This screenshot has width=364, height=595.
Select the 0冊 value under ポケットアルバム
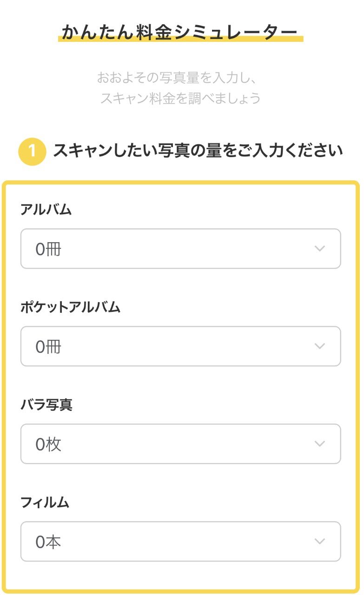point(48,347)
